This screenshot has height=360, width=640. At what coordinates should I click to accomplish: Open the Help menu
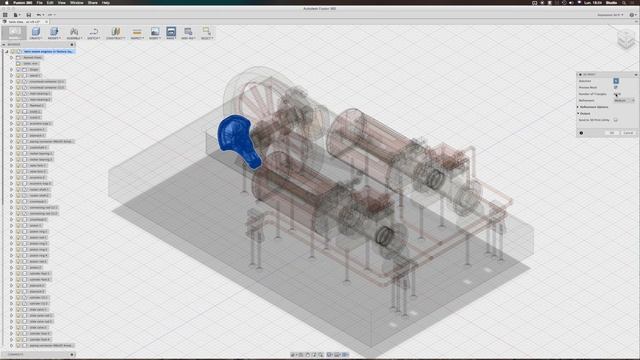pyautogui.click(x=106, y=2)
